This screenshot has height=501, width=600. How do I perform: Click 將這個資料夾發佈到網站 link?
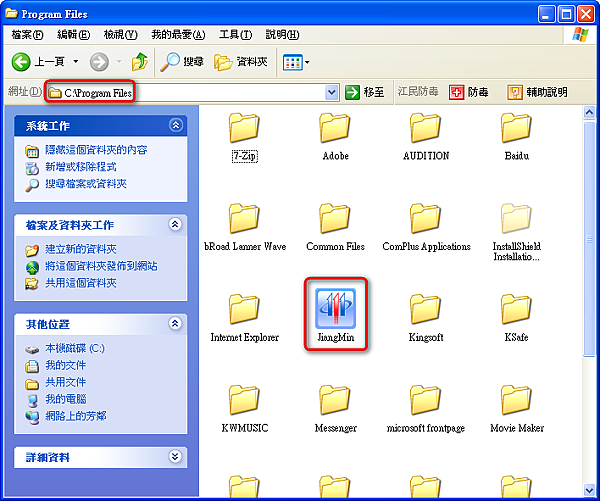click(101, 266)
